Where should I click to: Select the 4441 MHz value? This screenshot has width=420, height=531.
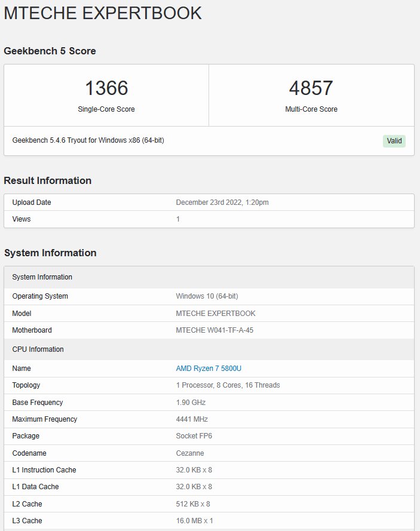tap(192, 419)
